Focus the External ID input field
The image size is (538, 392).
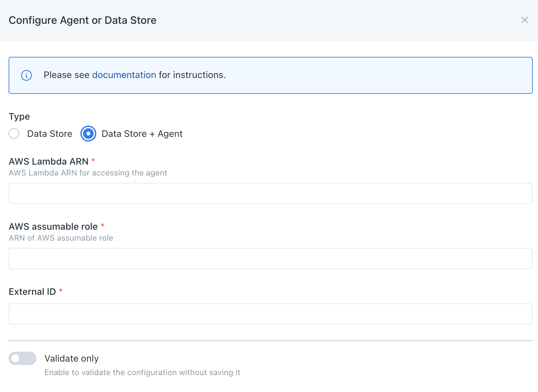pyautogui.click(x=270, y=314)
